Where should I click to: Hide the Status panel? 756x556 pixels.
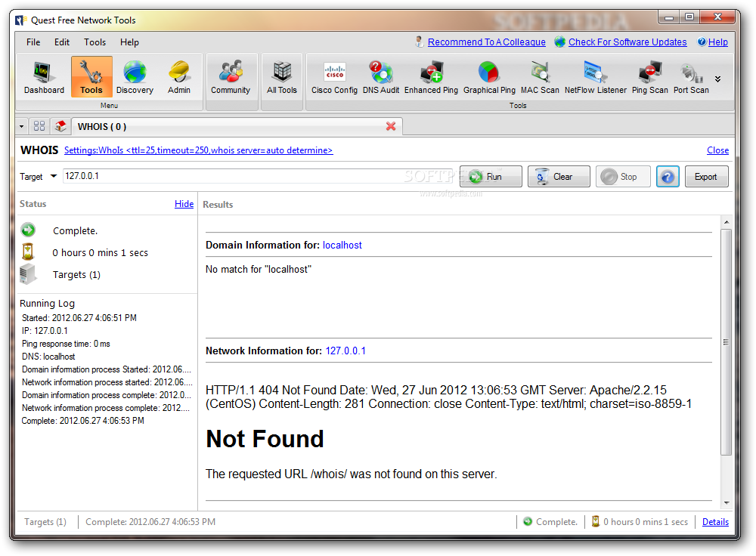(184, 204)
